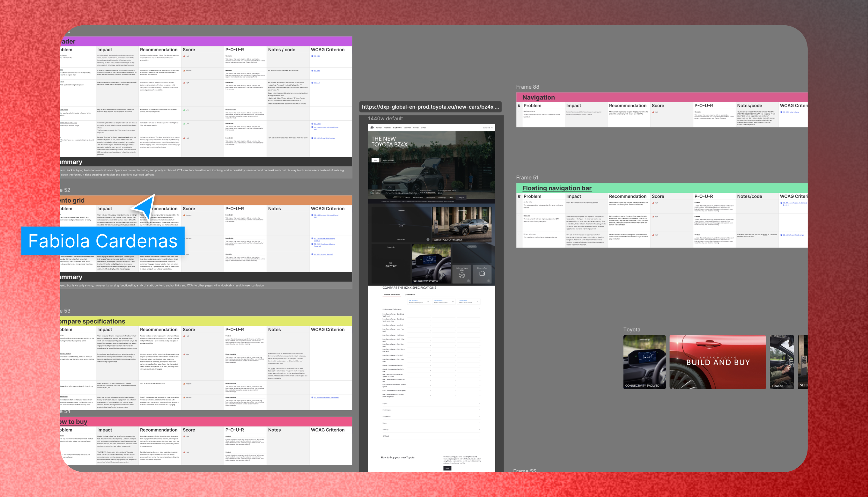Select the BUILD AND BUY image in Toyota frame
This screenshot has width=868, height=497.
[x=718, y=362]
